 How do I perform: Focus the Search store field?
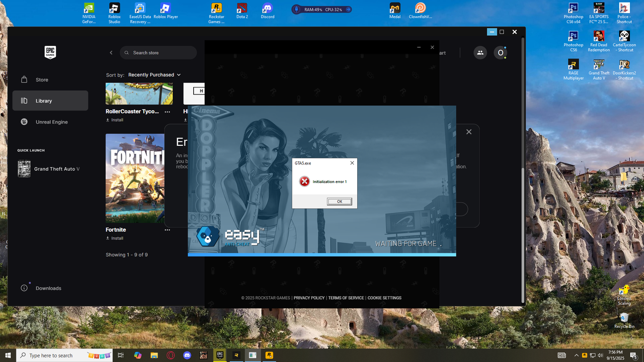point(158,53)
